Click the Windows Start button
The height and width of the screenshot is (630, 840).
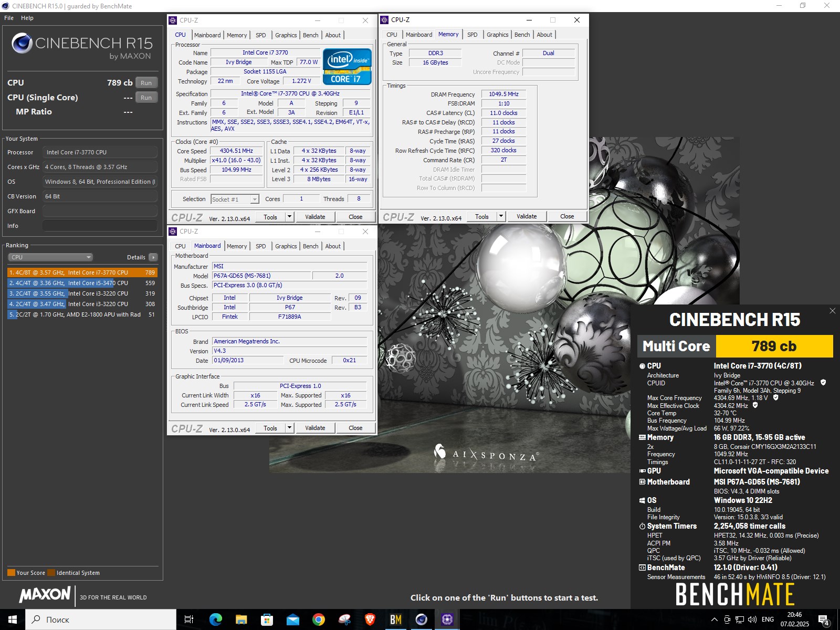[x=13, y=619]
